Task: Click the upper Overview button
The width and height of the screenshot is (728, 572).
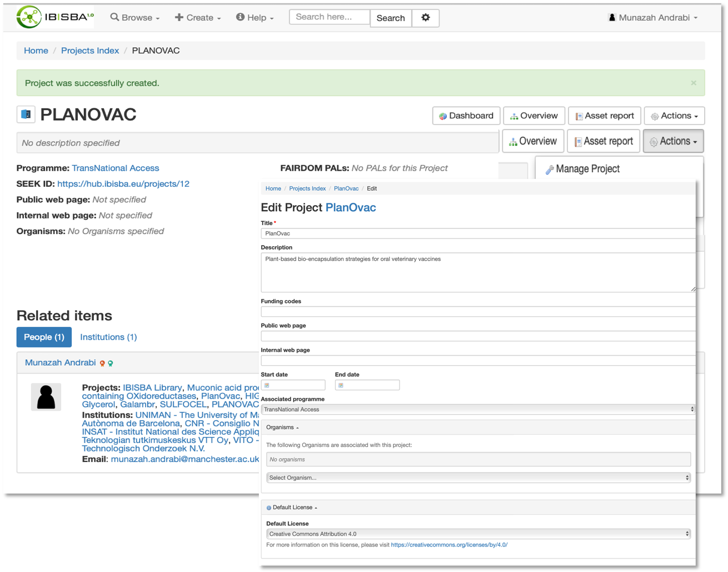Action: [534, 116]
